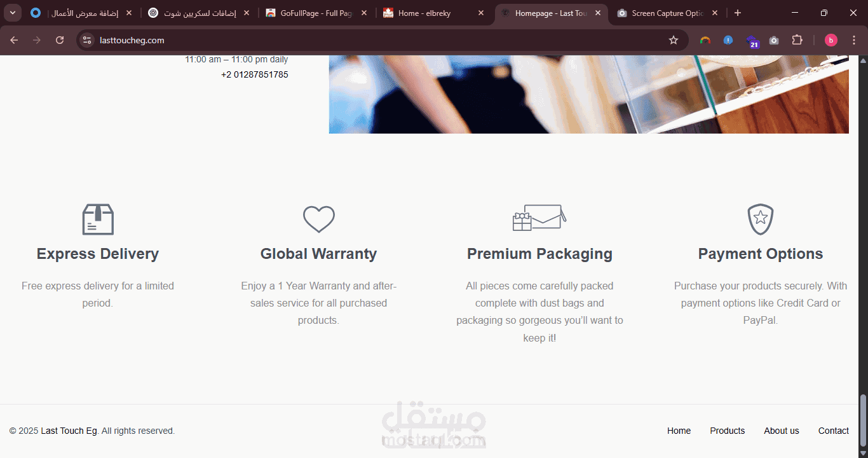Open the Extensions puzzle icon
The image size is (868, 458).
pos(797,40)
